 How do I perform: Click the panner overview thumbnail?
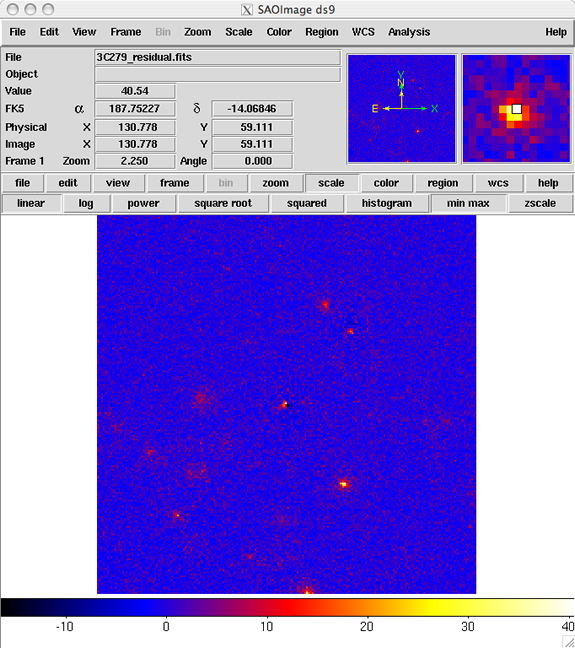click(x=401, y=109)
